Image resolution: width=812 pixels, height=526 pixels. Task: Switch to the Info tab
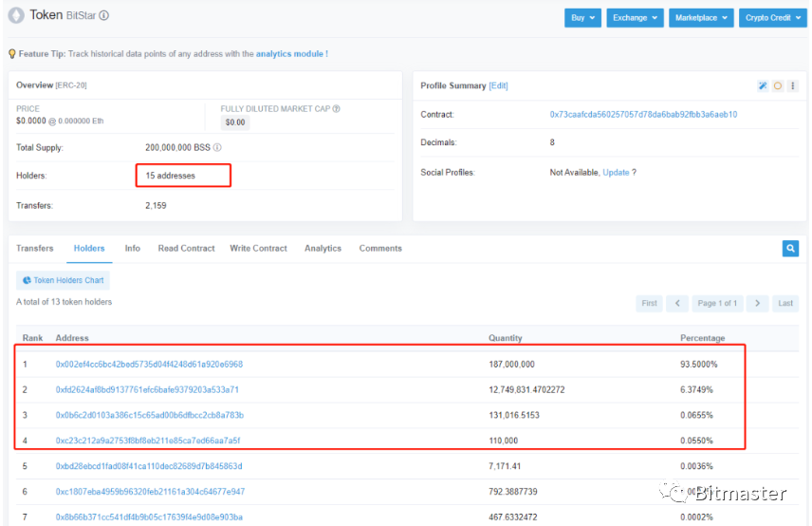tap(132, 248)
